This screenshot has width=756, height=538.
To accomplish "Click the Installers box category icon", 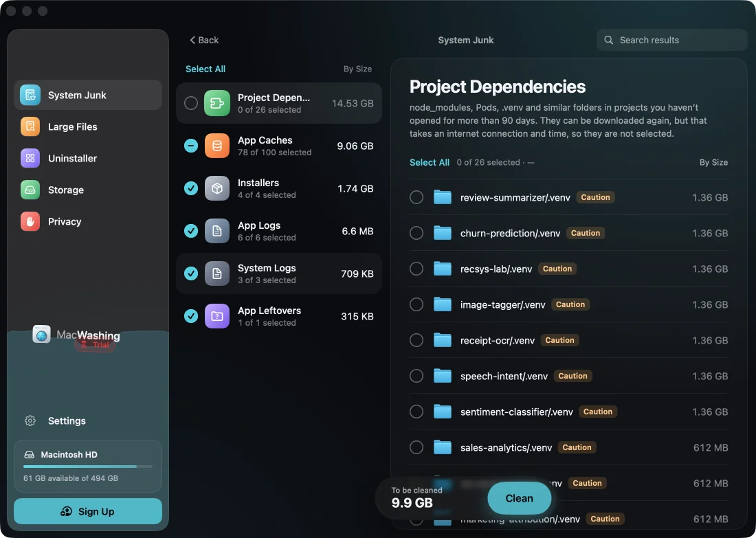I will [x=217, y=188].
